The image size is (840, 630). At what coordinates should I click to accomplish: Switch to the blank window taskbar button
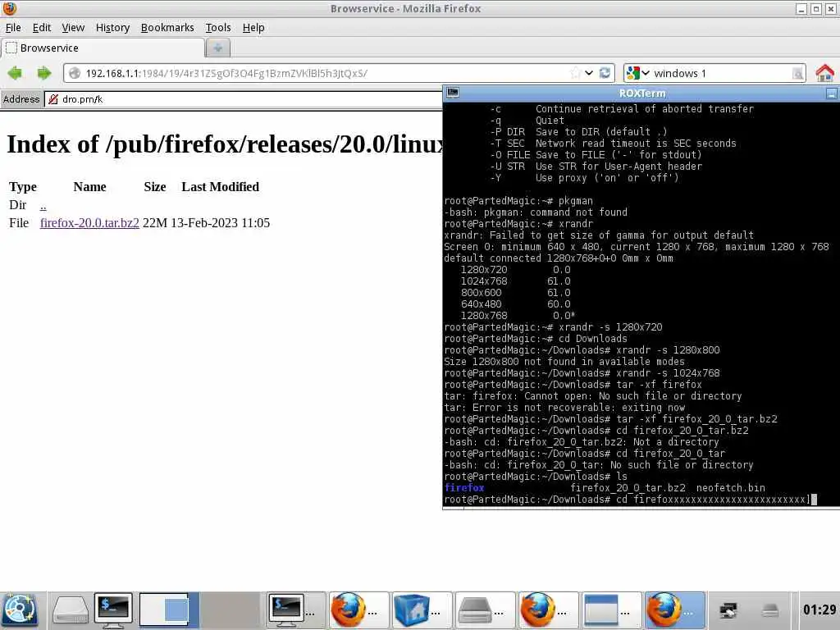point(611,610)
